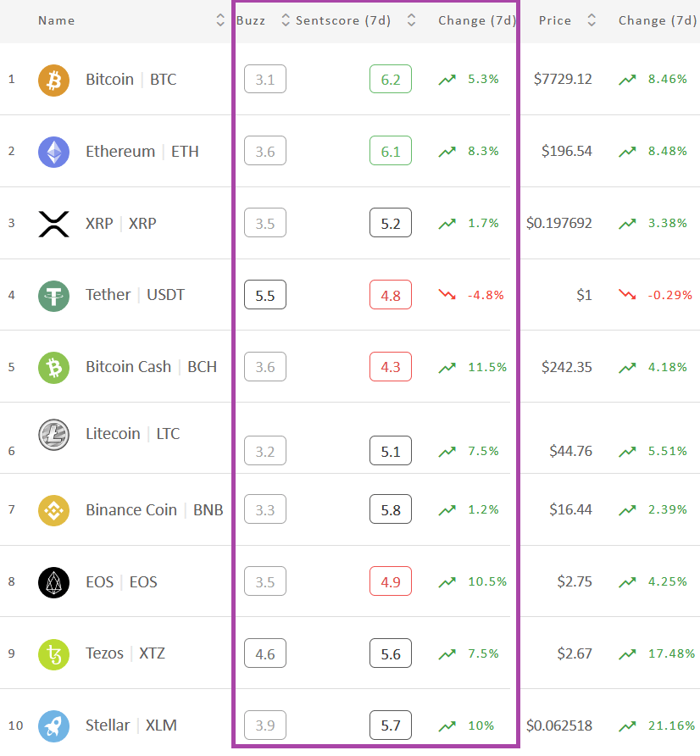Image resolution: width=700 pixels, height=756 pixels.
Task: Click Tether's 5.5 Buzz badge
Action: 265,295
